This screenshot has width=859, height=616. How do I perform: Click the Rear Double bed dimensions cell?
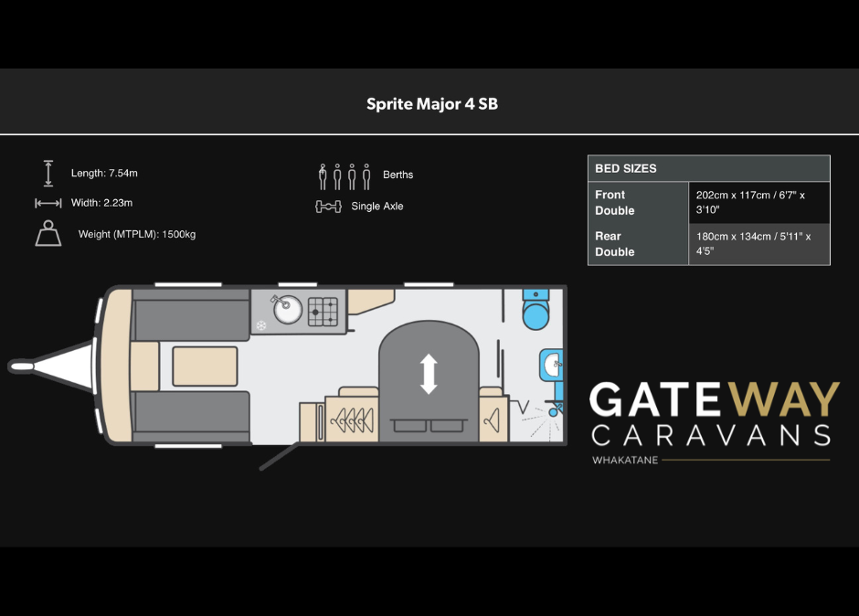[758, 244]
